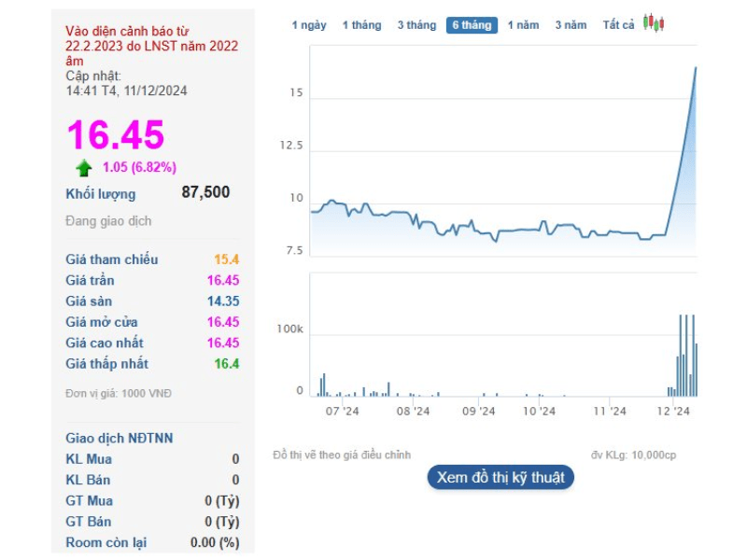Click the Khối lượng label
The width and height of the screenshot is (747, 560).
(100, 194)
